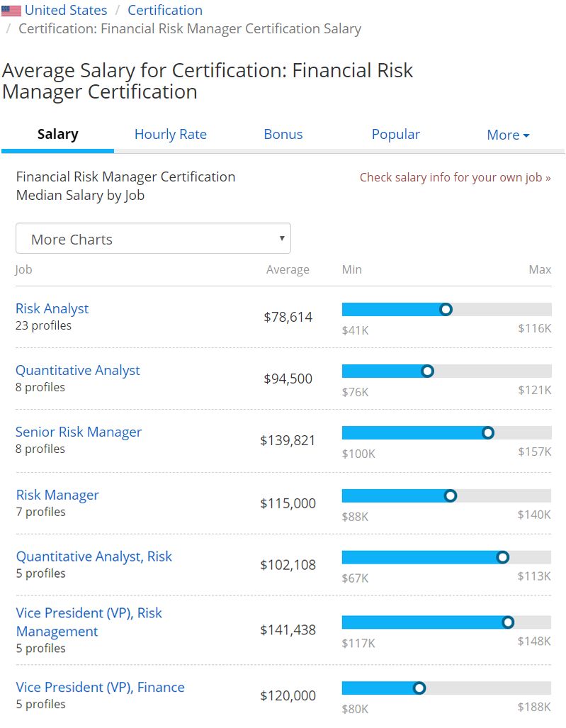
Task: Open Vice President (VP), Finance link
Action: 100,687
